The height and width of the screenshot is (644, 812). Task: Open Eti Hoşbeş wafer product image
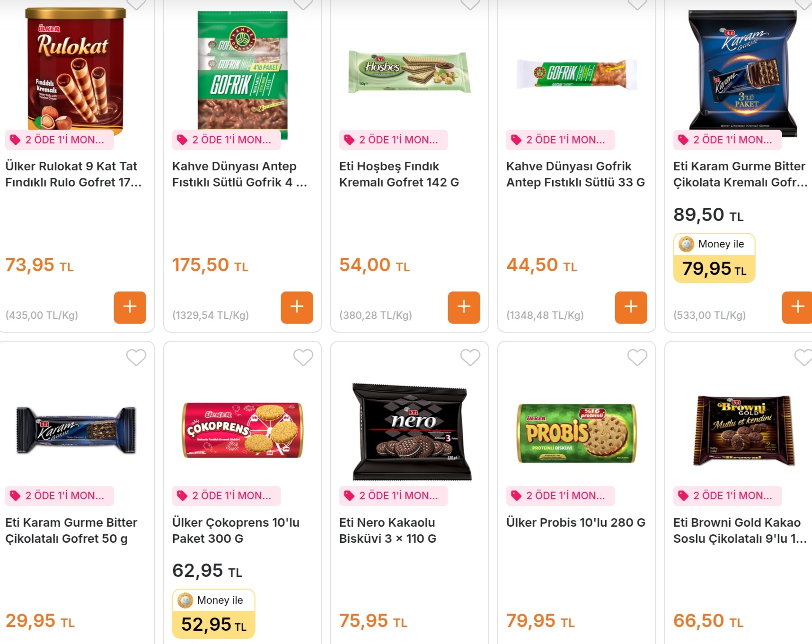pos(410,72)
